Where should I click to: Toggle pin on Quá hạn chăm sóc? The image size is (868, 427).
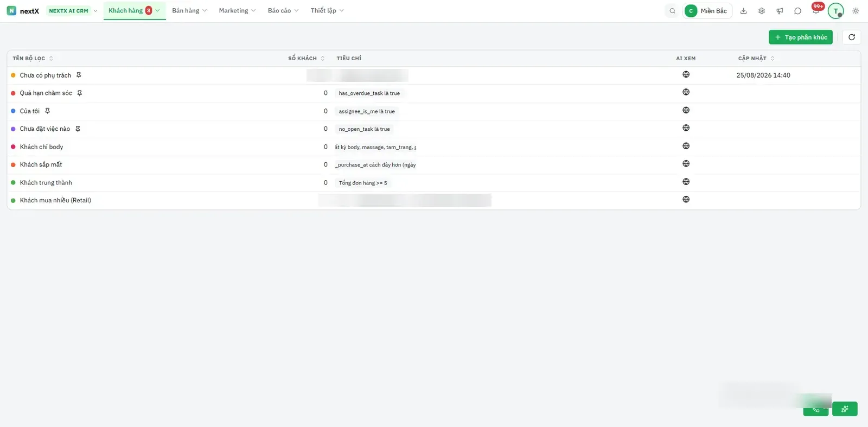(79, 93)
